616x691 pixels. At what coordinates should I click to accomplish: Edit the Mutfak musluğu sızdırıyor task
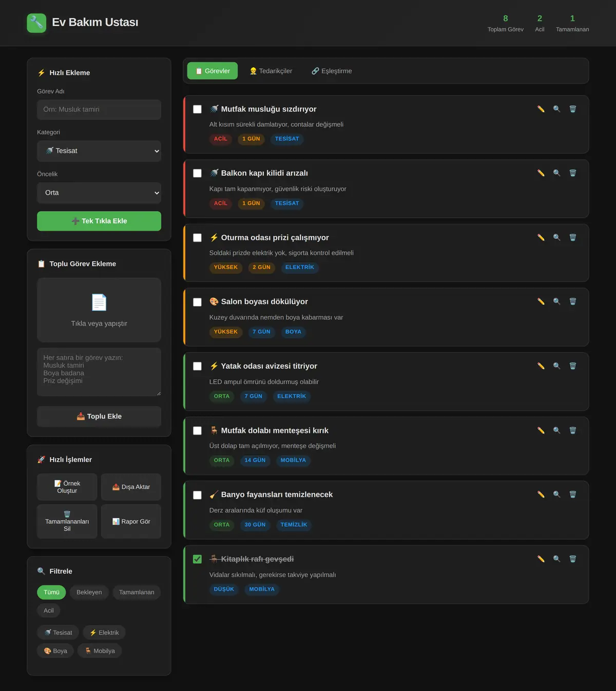coord(541,109)
